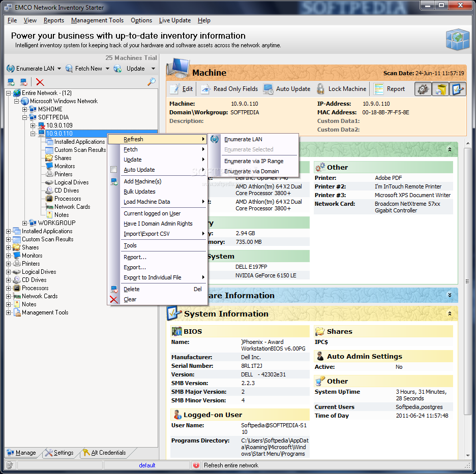The width and height of the screenshot is (476, 474).
Task: Open the Enumerate LAN dropdown arrow
Action: coord(59,69)
